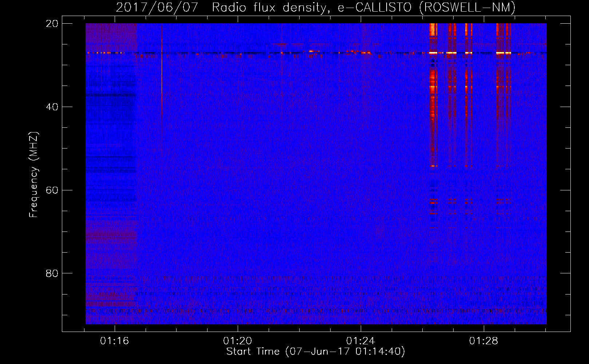Click the "Start Time (07-Jun-17 01:14:40)" axis label
Screen dimensions: 589x364
[316, 352]
